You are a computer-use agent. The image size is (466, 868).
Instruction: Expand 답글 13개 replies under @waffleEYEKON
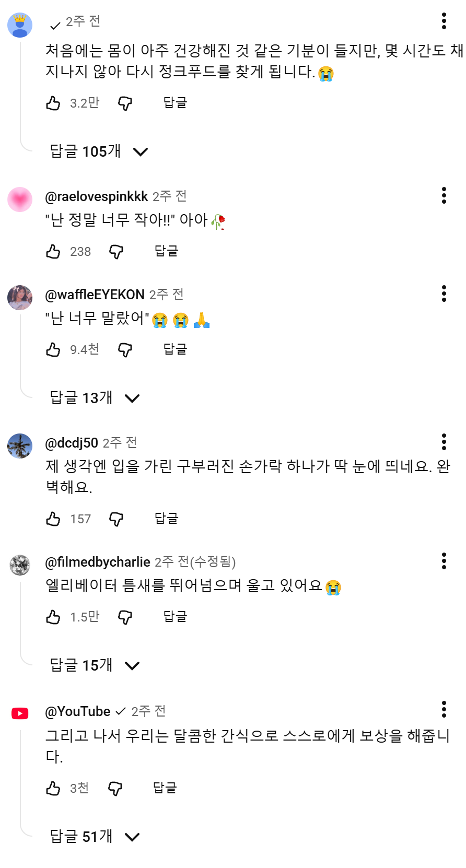(x=95, y=398)
